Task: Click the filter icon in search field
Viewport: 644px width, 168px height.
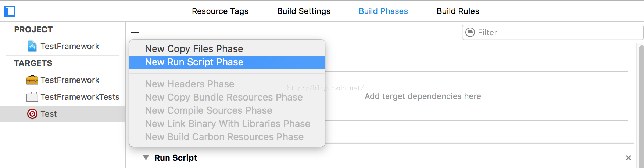Action: (x=470, y=32)
